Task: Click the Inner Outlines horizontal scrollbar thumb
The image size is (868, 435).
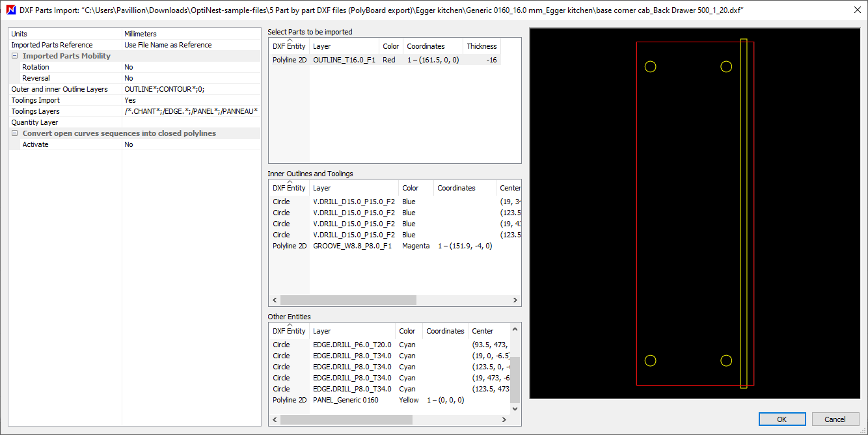Action: [348, 300]
